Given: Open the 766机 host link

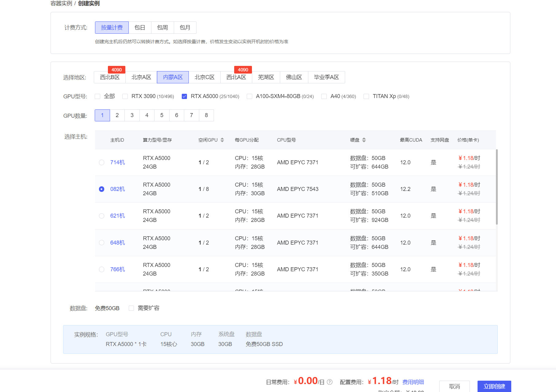Looking at the screenshot, I should point(118,269).
